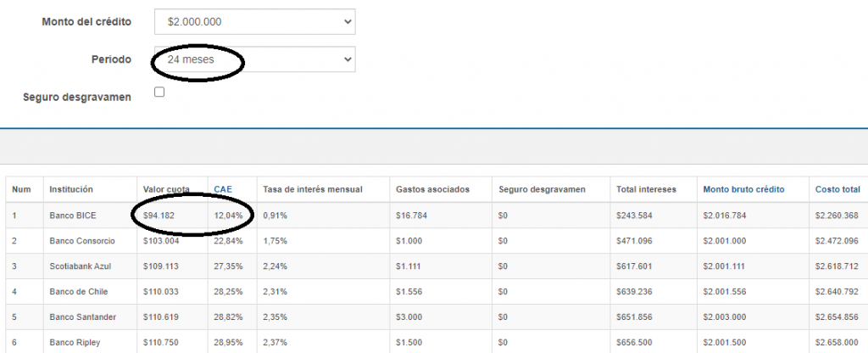Image resolution: width=868 pixels, height=353 pixels.
Task: Click the Costo total column header
Action: (x=837, y=189)
